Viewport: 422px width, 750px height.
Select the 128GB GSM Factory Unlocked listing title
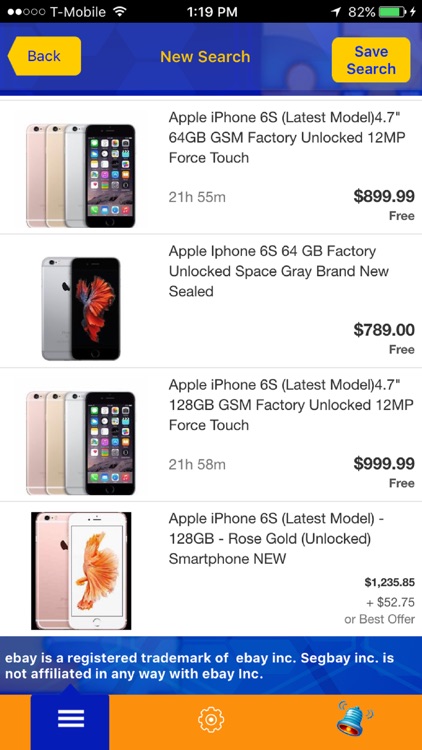[291, 405]
